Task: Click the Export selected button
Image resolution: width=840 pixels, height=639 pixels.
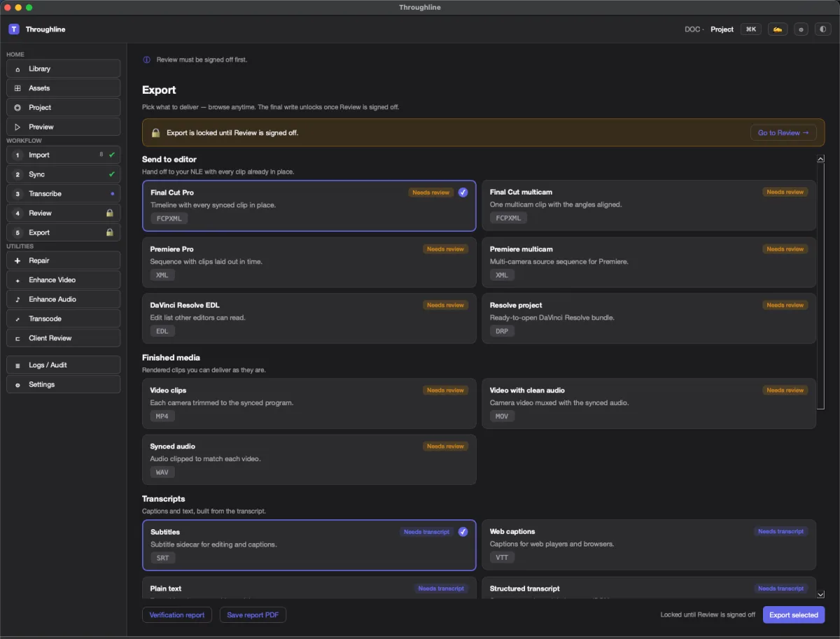Action: click(x=794, y=615)
